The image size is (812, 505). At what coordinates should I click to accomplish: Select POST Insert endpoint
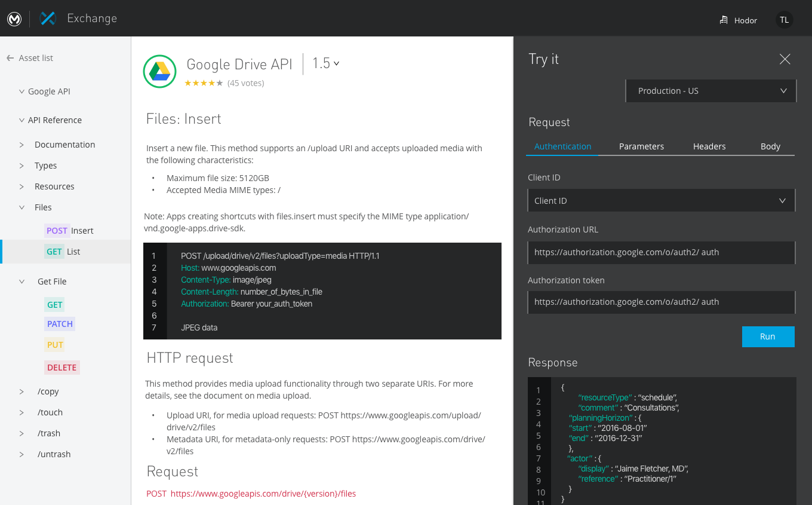click(69, 231)
